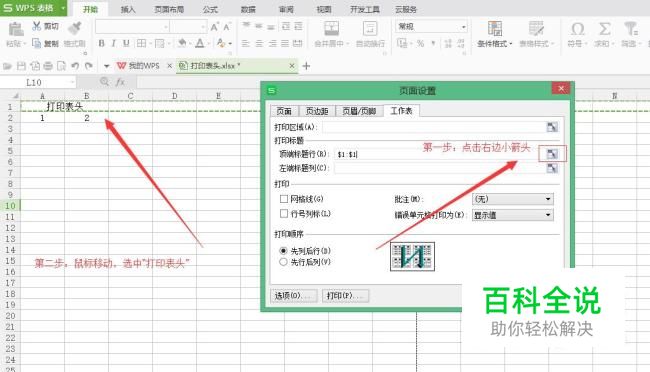Open the Name Box dropdown beside L10
Screen dimensions: 650x372
[x=72, y=82]
